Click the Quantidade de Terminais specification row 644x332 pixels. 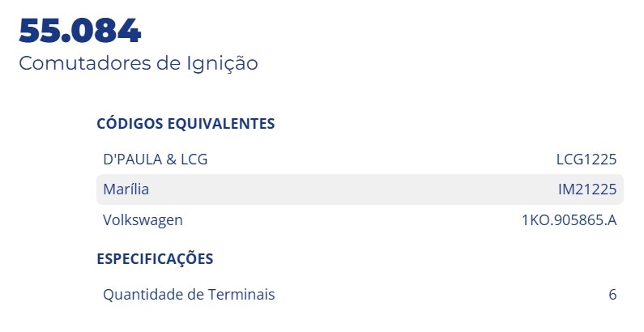click(360, 295)
